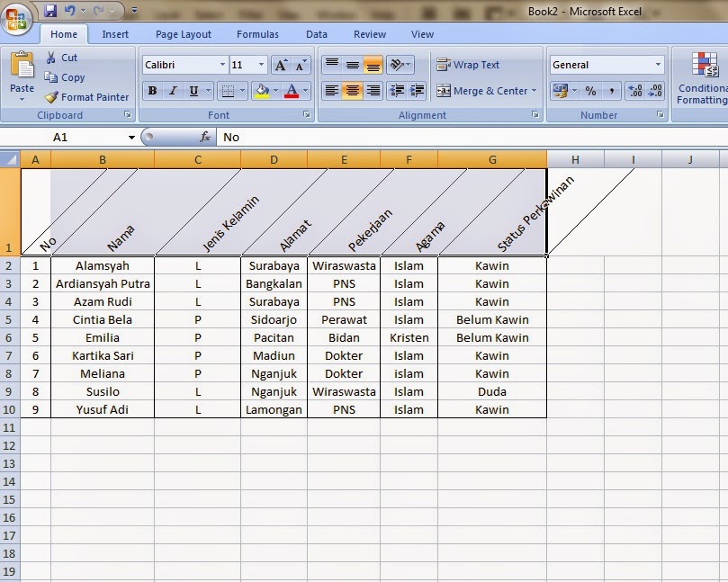Click the Select All corner button
728x582 pixels.
(10, 159)
